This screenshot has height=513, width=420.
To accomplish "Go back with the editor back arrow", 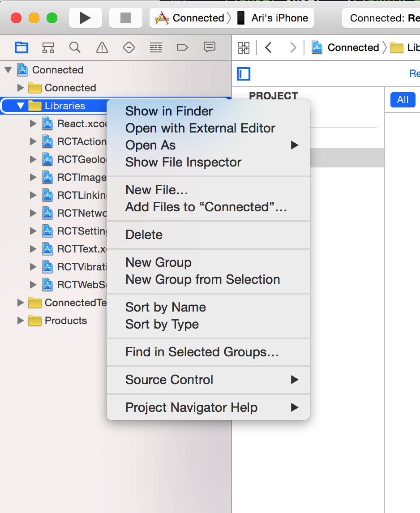I will coord(269,48).
